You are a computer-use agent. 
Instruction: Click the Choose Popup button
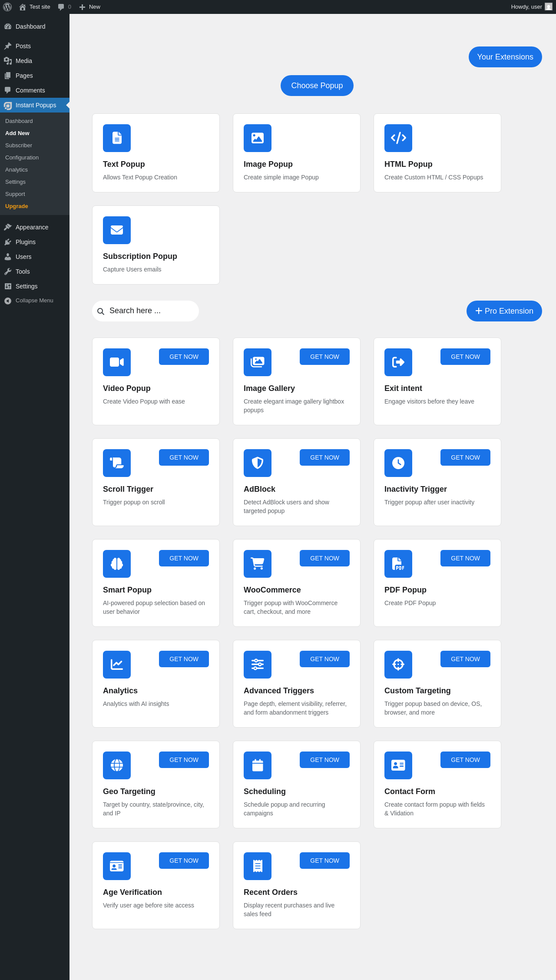click(x=317, y=86)
